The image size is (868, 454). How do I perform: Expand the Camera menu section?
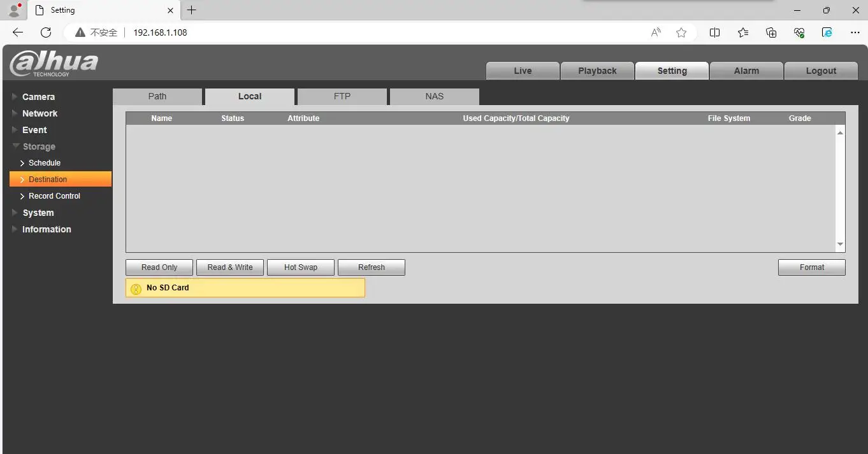[x=38, y=97]
